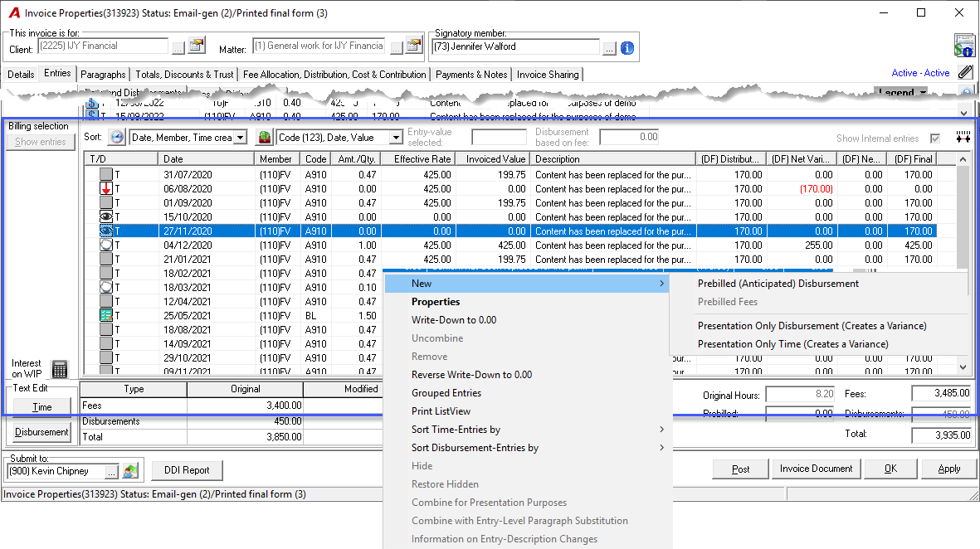Expand the 'Sort Disbursement-Entries by' submenu
The width and height of the screenshot is (980, 549).
[528, 448]
